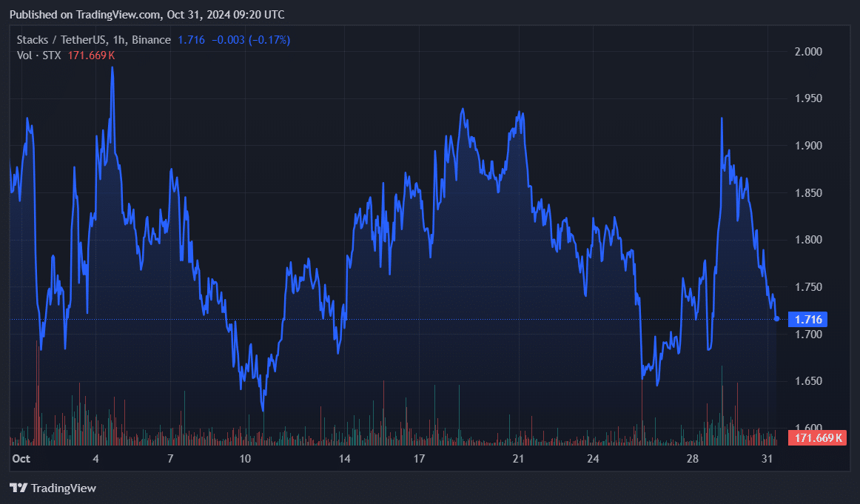Click the '10' date axis label
Screen dimensions: 860x504
(245, 458)
